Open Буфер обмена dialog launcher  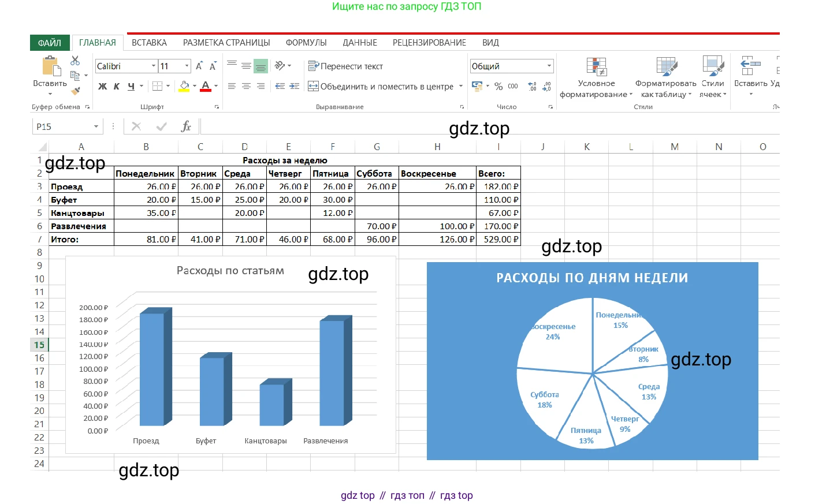[x=88, y=107]
